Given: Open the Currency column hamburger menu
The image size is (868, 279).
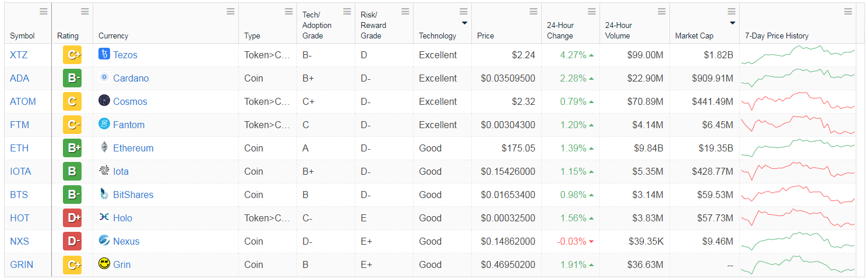Looking at the screenshot, I should click(x=230, y=12).
